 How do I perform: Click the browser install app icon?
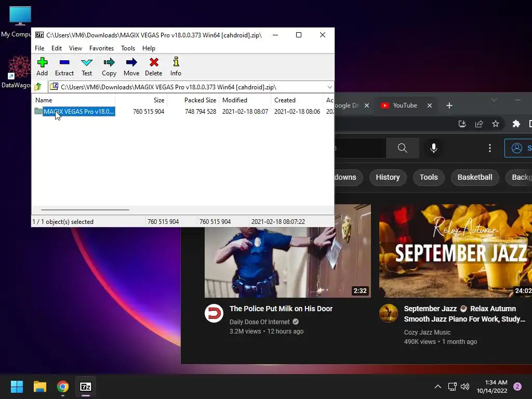[462, 124]
